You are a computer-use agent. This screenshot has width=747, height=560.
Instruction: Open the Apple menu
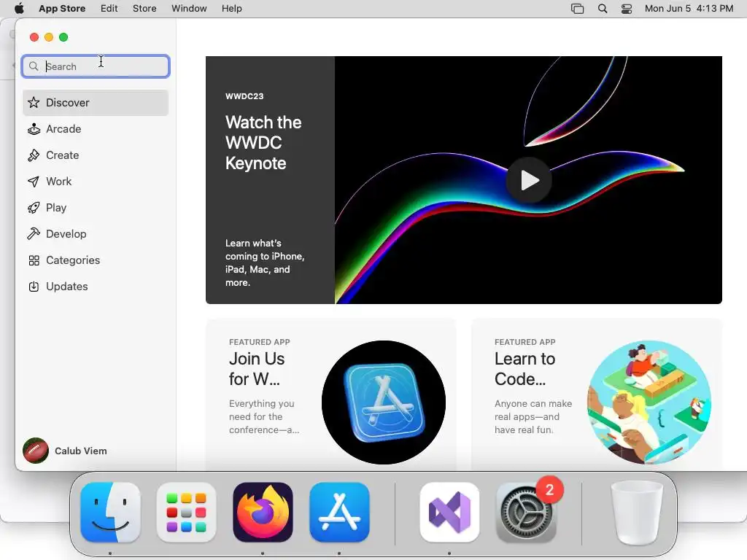(x=19, y=9)
